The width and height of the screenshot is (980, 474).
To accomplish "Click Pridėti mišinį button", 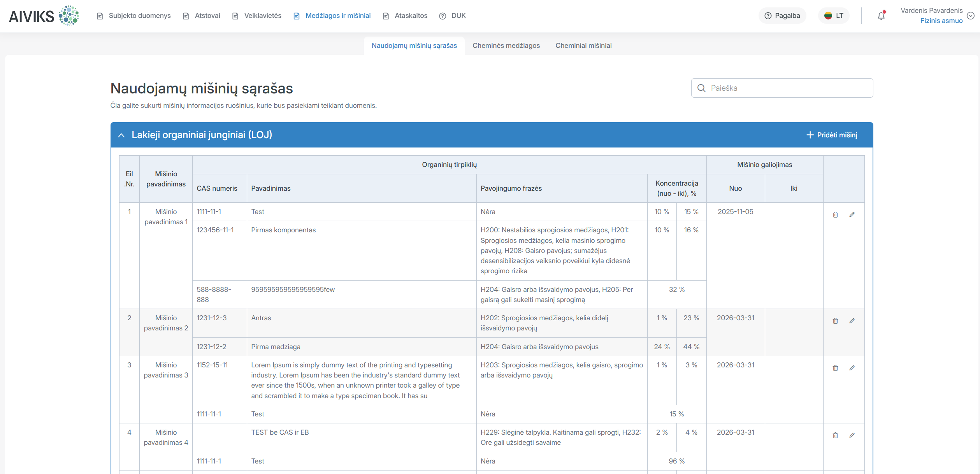I will 832,135.
